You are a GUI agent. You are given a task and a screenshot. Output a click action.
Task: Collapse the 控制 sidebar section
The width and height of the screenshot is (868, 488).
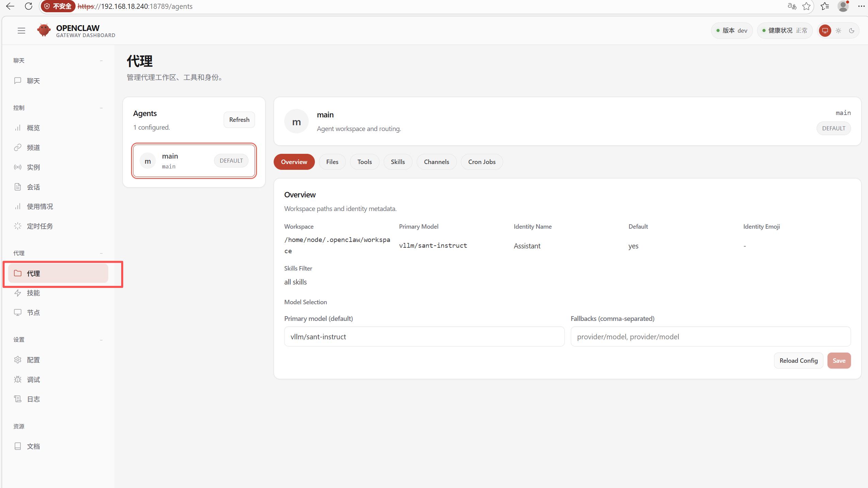coord(101,108)
